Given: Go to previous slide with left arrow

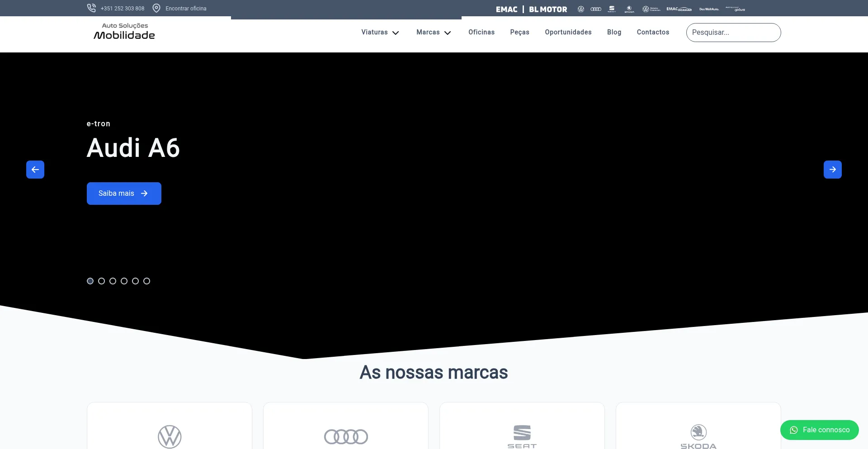Looking at the screenshot, I should click(x=35, y=170).
